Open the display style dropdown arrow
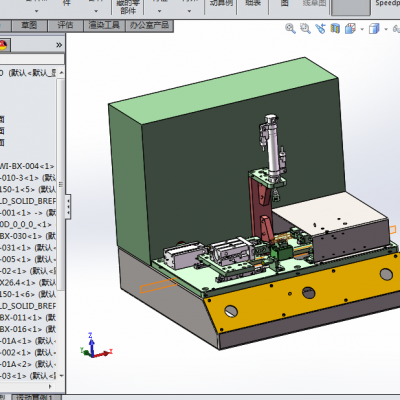 click(386, 29)
